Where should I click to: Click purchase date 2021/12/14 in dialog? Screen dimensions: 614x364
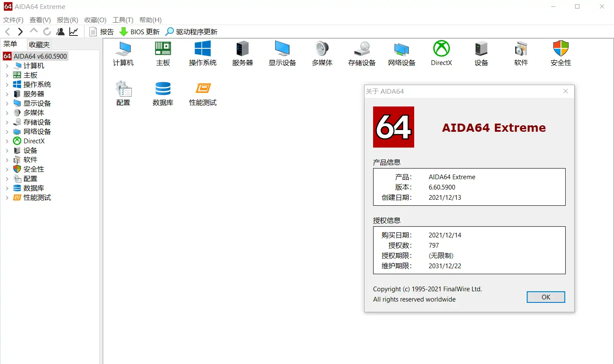445,235
